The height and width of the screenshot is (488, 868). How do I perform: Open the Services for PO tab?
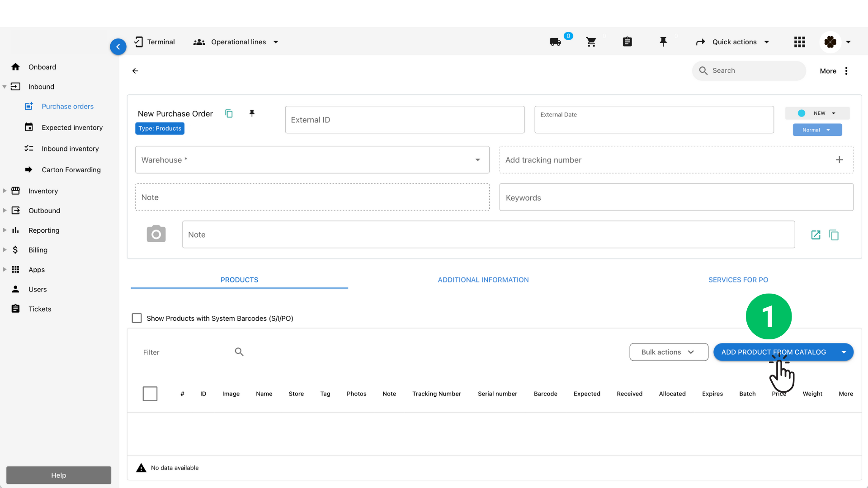coord(738,280)
